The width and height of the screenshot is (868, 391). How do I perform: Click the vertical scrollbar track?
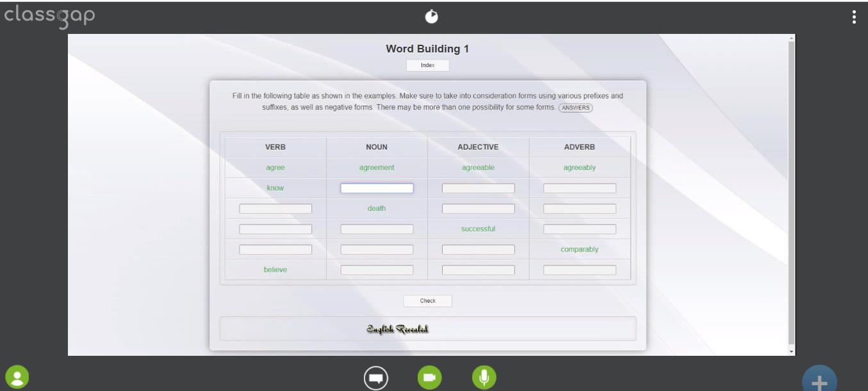click(791, 192)
